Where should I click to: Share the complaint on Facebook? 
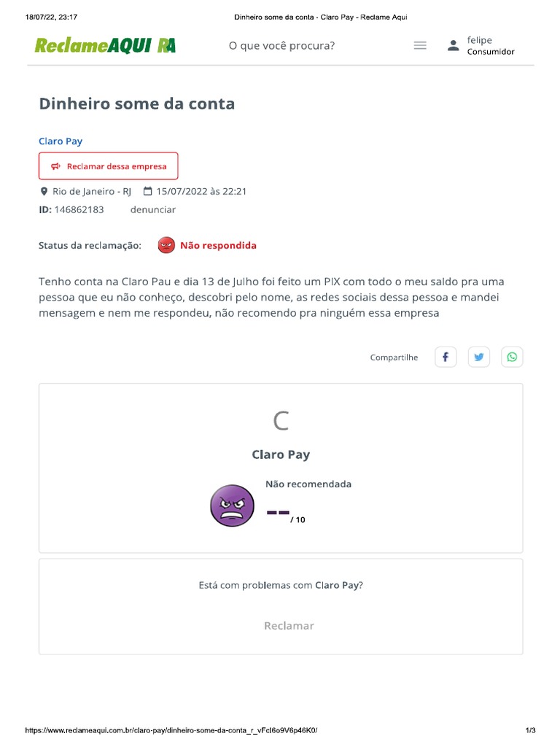[x=446, y=357]
